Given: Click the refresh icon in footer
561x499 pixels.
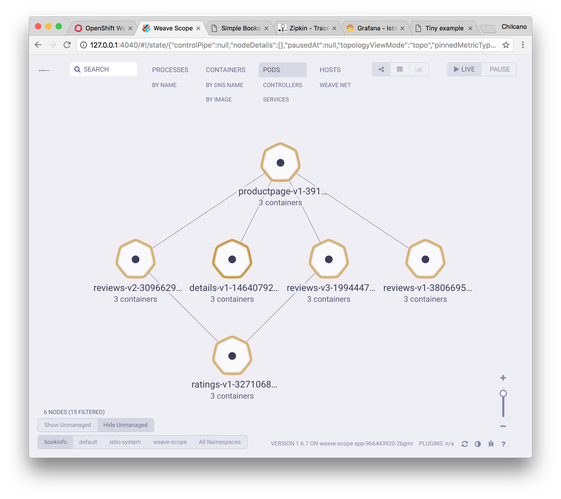Looking at the screenshot, I should (x=464, y=444).
